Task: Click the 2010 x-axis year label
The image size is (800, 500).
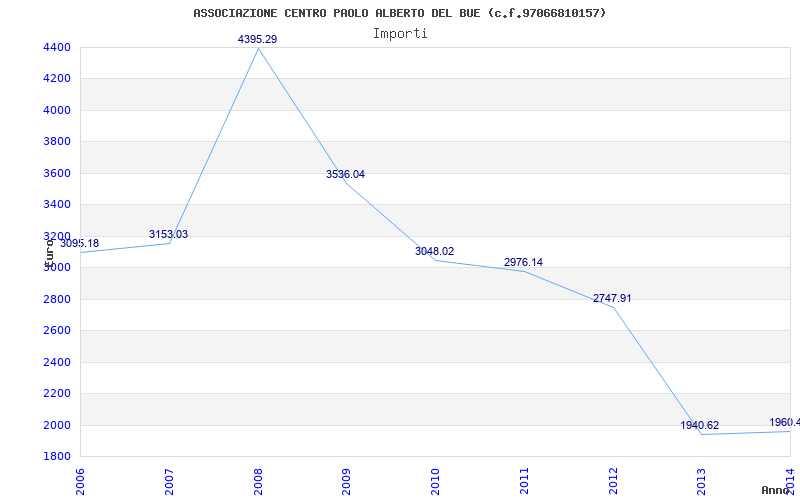Action: (x=435, y=481)
